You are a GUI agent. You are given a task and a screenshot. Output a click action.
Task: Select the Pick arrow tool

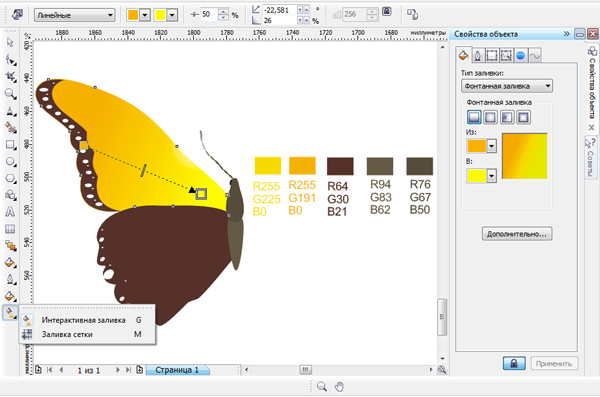[x=10, y=42]
